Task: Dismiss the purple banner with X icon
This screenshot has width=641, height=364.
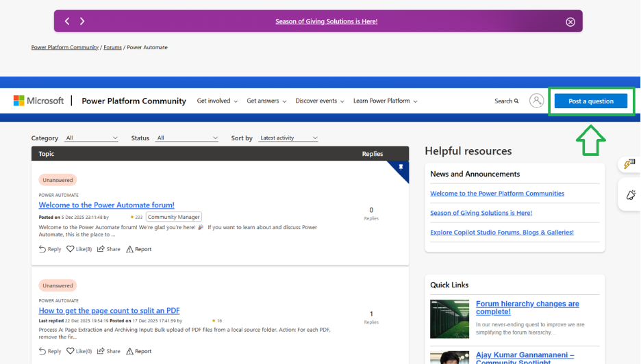Action: (x=570, y=22)
